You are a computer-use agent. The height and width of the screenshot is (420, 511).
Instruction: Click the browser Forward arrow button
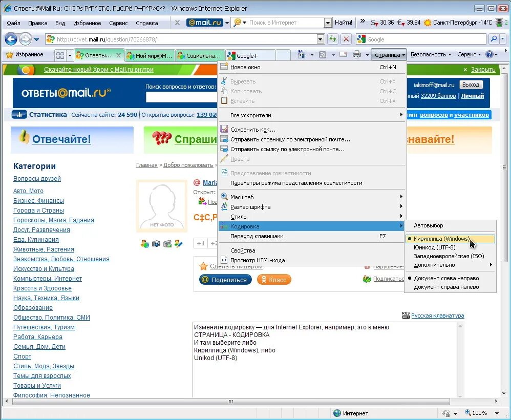26,39
